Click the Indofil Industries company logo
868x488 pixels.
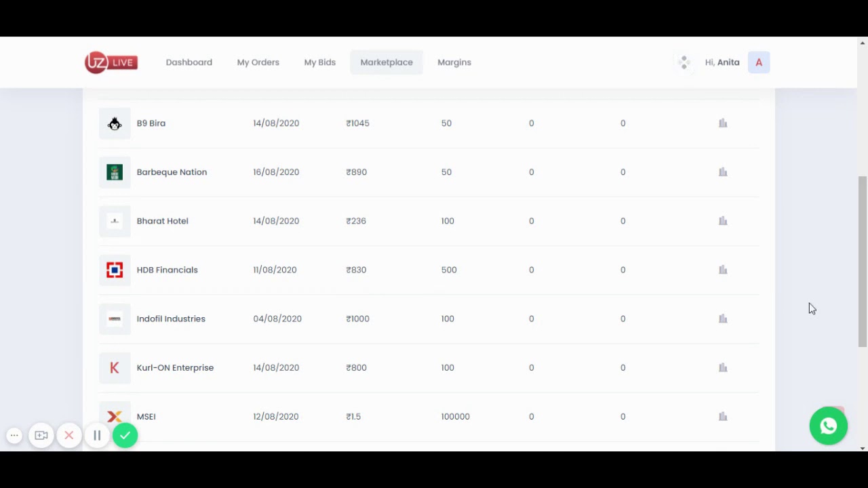115,319
